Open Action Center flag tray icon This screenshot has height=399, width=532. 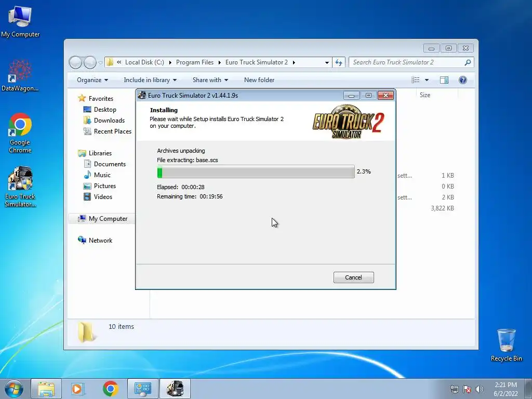(467, 389)
